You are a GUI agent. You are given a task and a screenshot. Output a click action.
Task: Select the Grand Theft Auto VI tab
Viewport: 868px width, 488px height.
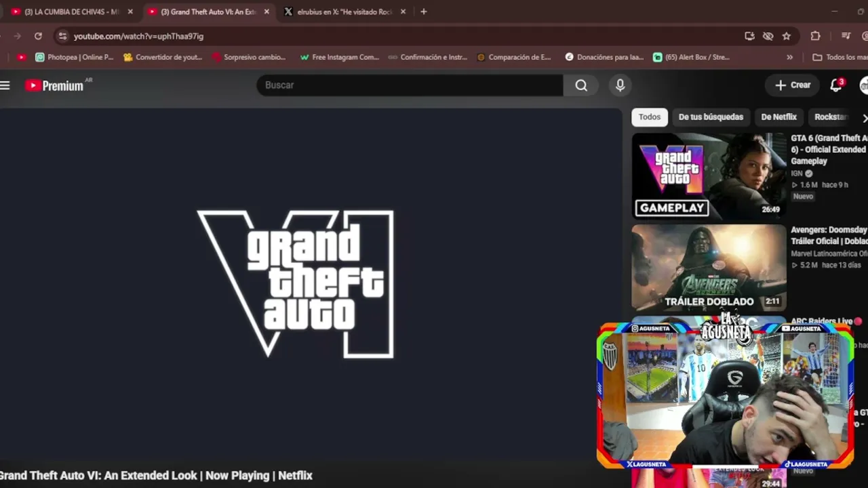[x=208, y=12]
